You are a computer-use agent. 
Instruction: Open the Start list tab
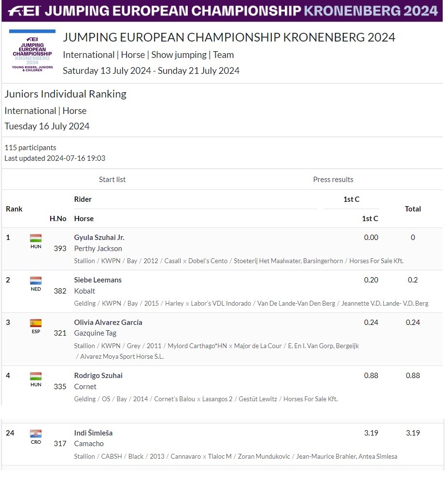112,180
